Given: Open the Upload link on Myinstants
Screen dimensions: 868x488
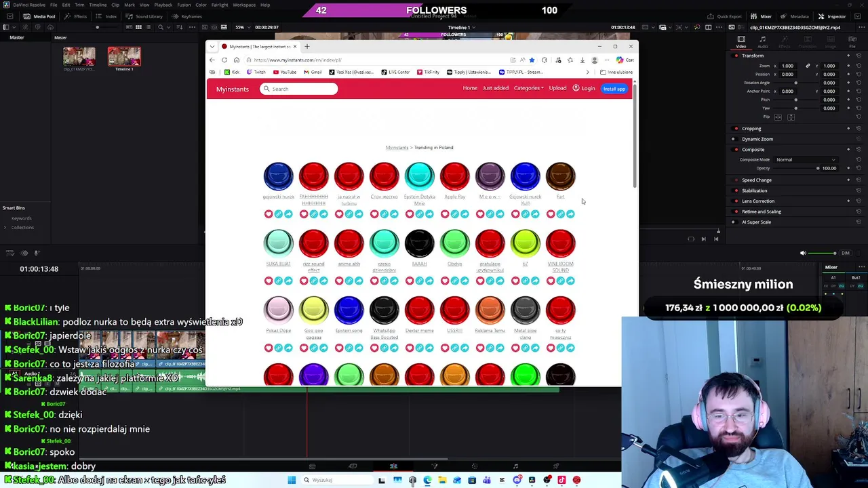Looking at the screenshot, I should coord(557,88).
